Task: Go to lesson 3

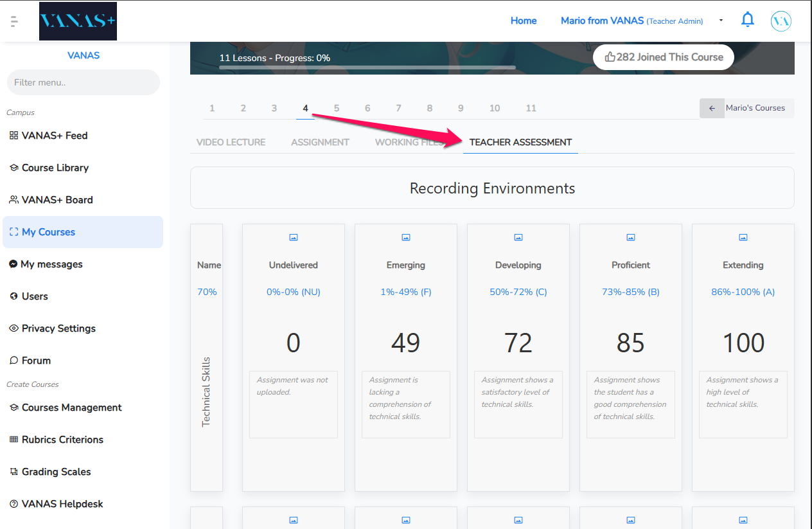Action: point(274,108)
